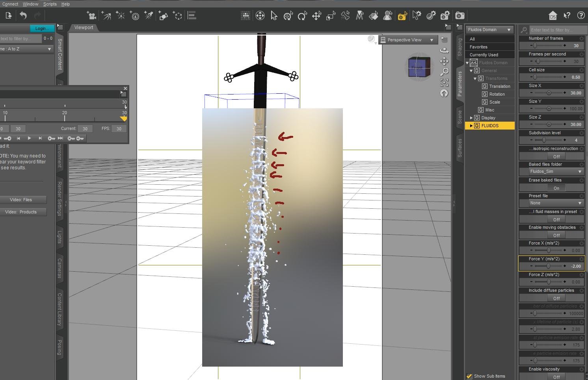
Task: Click the viewport frame selection control
Action: click(x=444, y=82)
